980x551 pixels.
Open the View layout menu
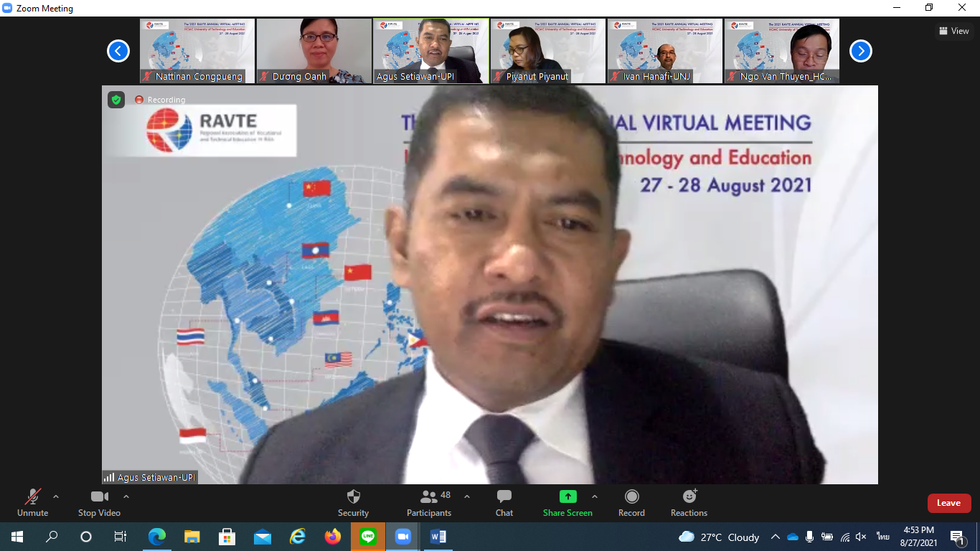tap(954, 31)
